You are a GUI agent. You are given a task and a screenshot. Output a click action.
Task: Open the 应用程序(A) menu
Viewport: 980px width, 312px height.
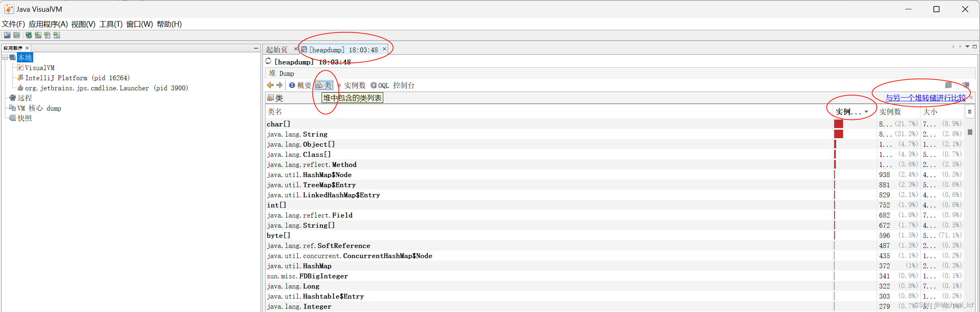tap(48, 24)
